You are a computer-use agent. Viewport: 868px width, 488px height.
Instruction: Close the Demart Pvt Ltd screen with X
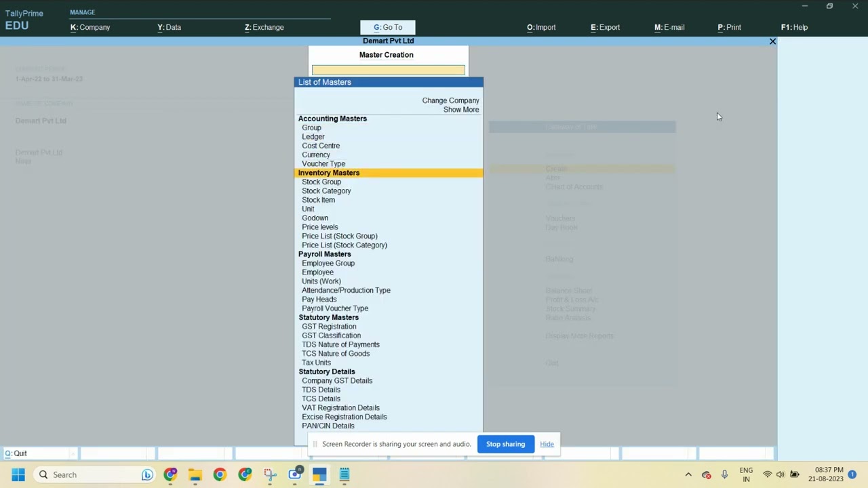pyautogui.click(x=772, y=41)
